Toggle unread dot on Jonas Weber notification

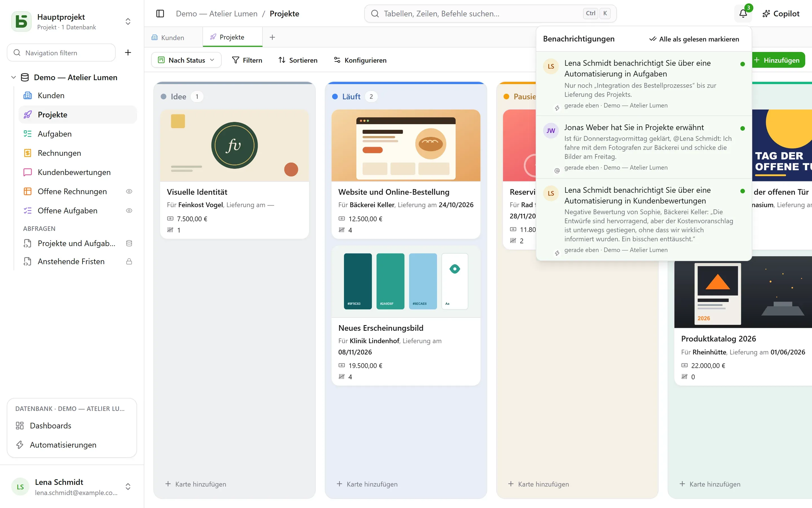click(x=743, y=128)
